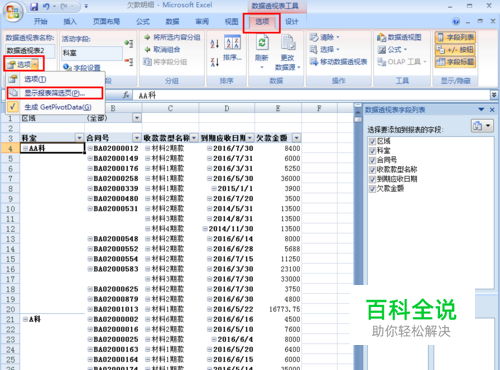Screen dimensions: 500x370
Task: Click 将所选内容分组
Action: coord(172,37)
